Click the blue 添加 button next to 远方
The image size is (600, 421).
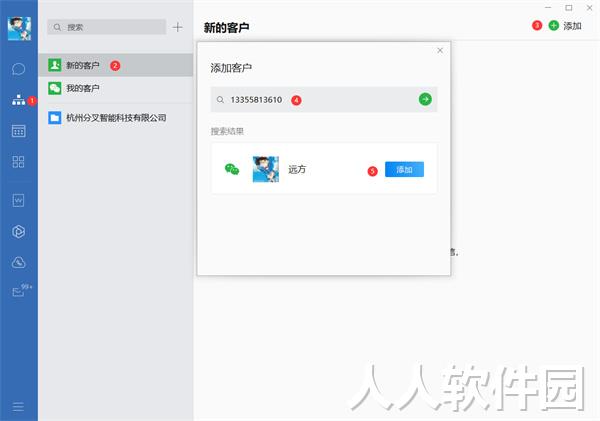point(404,169)
